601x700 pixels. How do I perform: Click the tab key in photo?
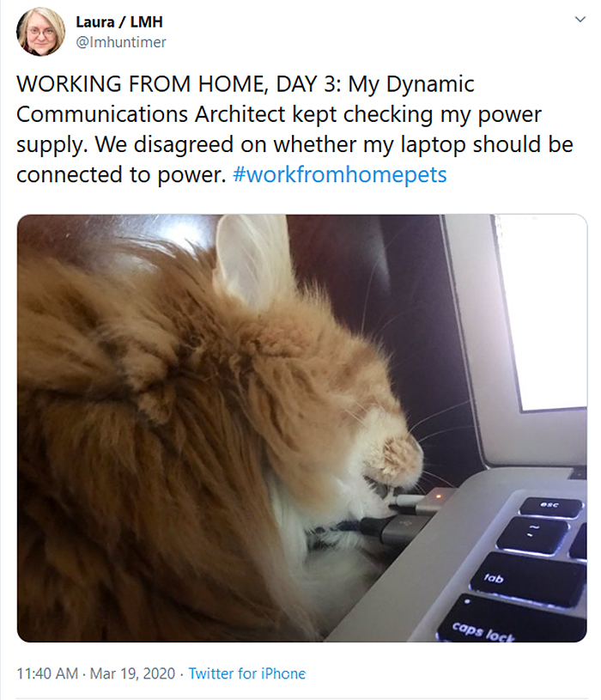[529, 579]
